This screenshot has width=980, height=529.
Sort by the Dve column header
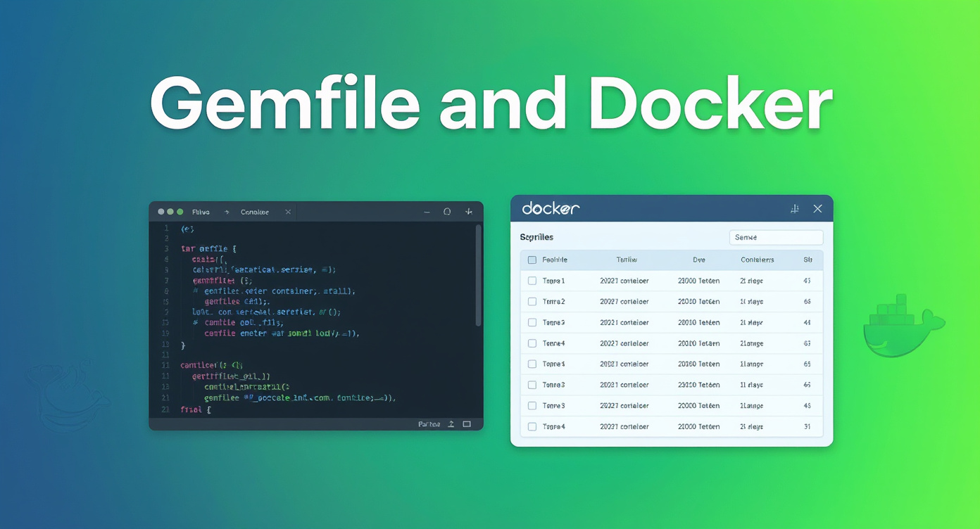[x=699, y=260]
